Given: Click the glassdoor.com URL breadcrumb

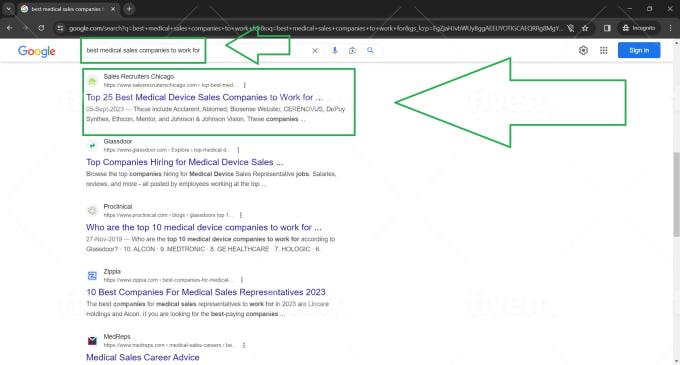Looking at the screenshot, I should 167,150.
